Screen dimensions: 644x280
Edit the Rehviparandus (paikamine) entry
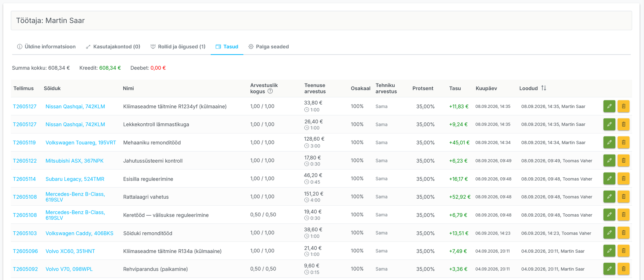coord(609,269)
